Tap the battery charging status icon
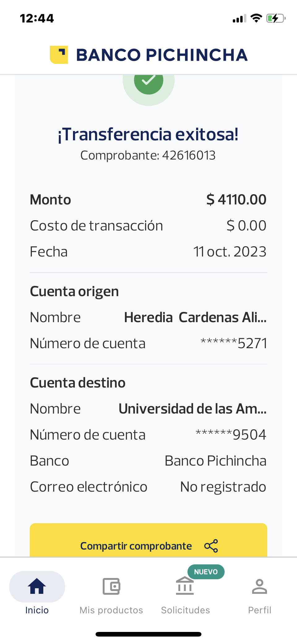This screenshot has height=644, width=297. coord(275,18)
